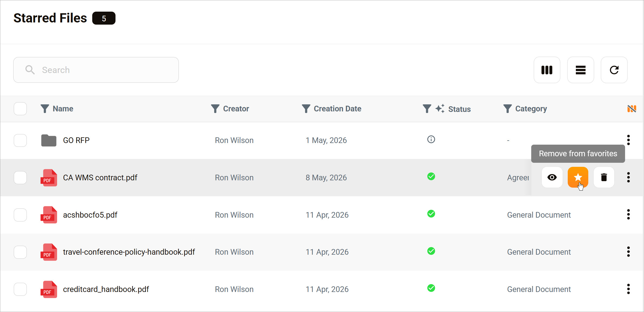Delete CA WMS contract.pdf with trash icon
Image resolution: width=644 pixels, height=312 pixels.
click(x=604, y=177)
